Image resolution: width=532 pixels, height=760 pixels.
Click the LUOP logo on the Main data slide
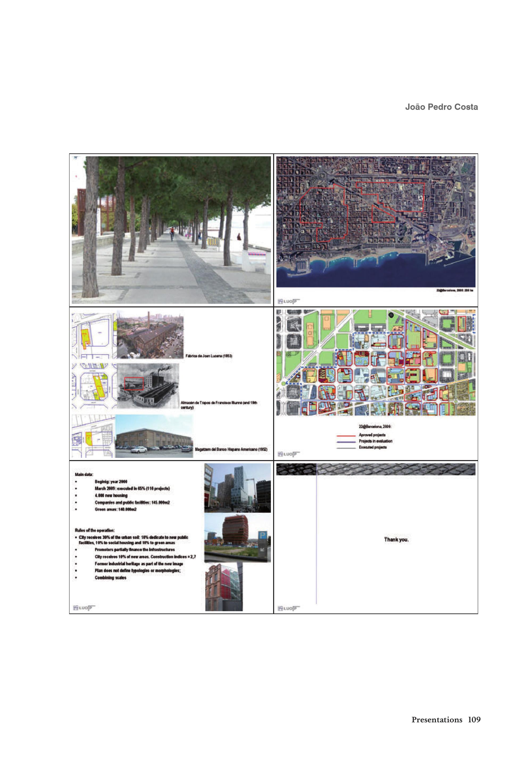coord(84,607)
